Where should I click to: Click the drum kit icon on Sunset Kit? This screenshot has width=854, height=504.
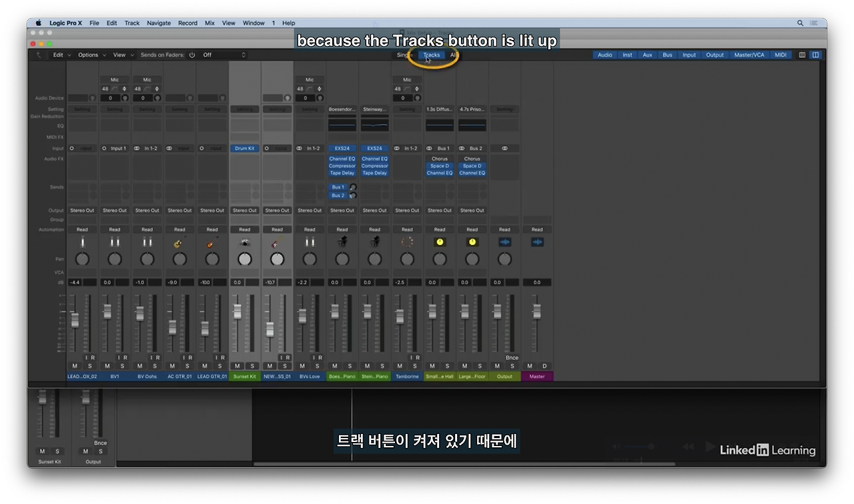[x=245, y=243]
